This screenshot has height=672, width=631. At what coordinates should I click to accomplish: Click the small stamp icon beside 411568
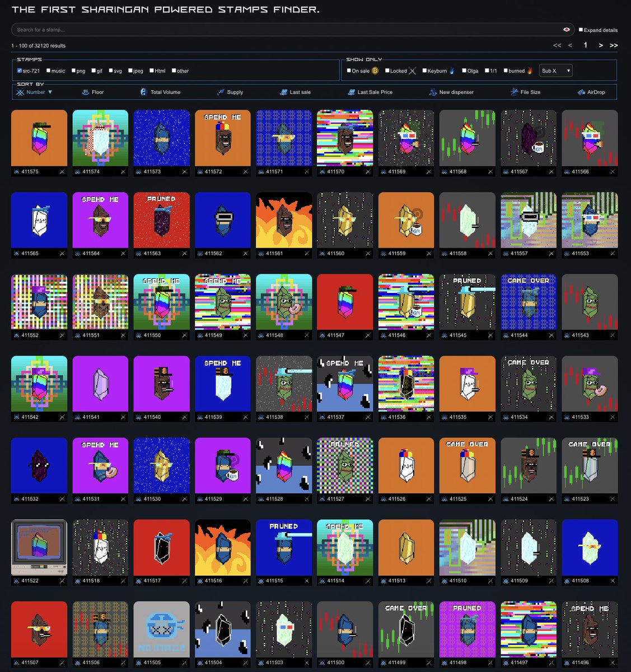click(x=445, y=172)
